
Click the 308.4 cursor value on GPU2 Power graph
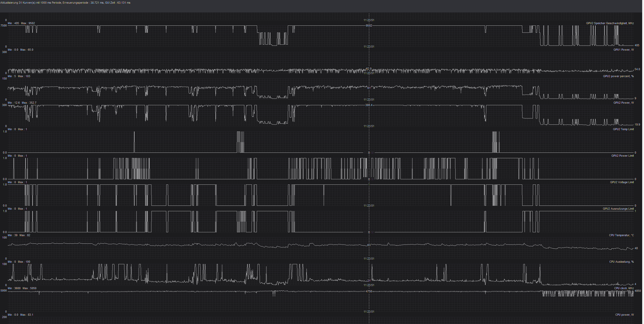369,105
